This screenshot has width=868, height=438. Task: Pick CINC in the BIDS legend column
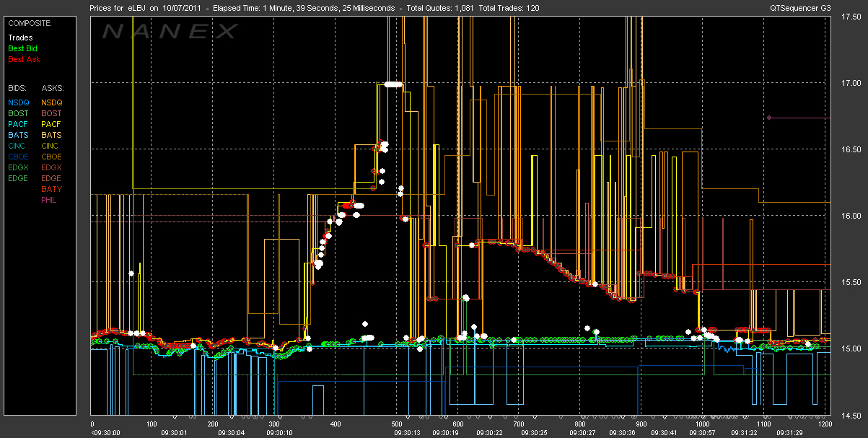18,146
